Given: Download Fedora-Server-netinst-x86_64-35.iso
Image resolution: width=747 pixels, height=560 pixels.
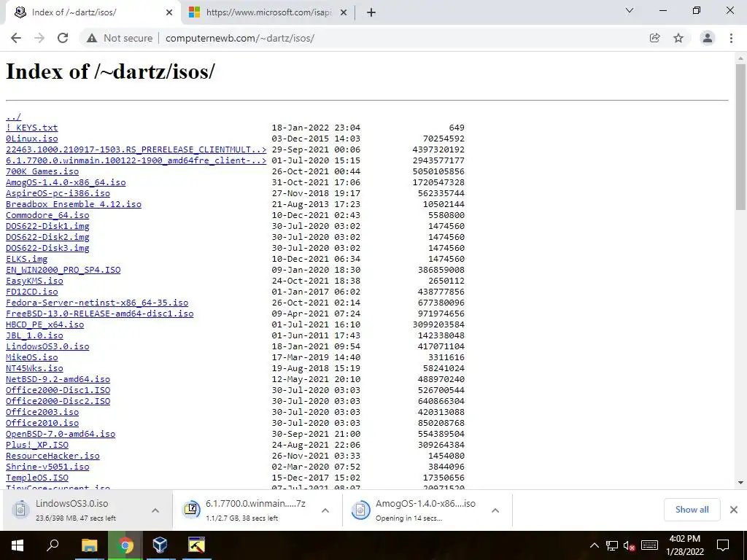Looking at the screenshot, I should [97, 303].
